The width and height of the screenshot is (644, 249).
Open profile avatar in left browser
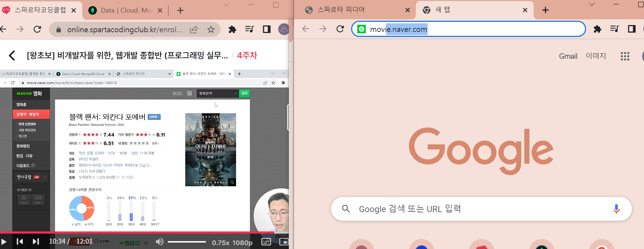(x=283, y=29)
